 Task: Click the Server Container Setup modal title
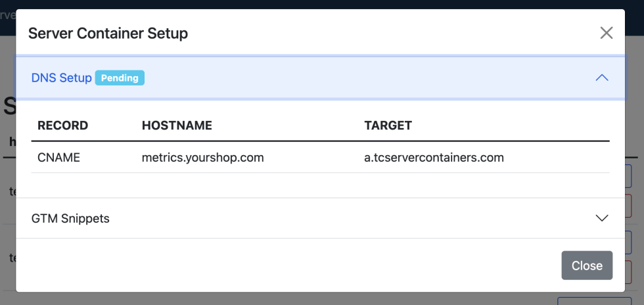tap(108, 33)
